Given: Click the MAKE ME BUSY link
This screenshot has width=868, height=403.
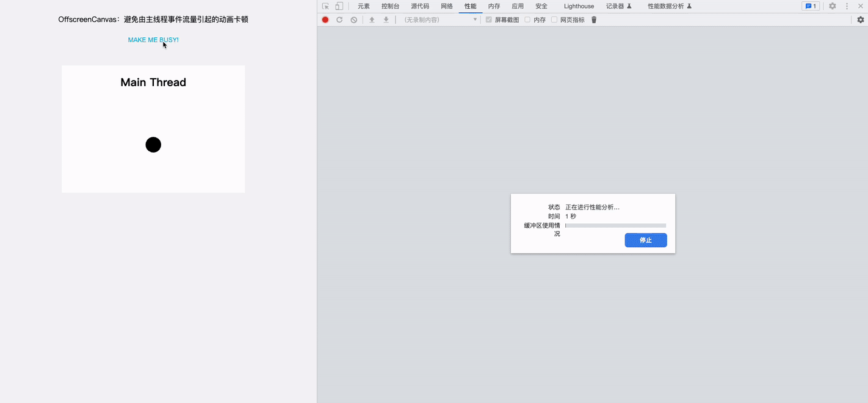Looking at the screenshot, I should pos(153,39).
